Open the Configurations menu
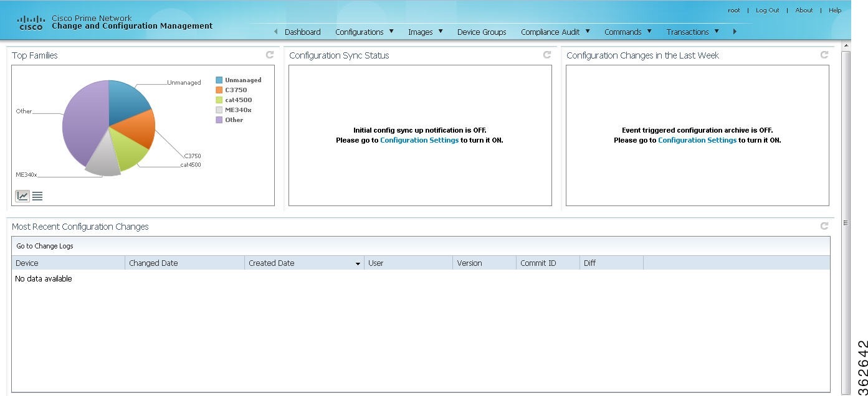 tap(360, 32)
